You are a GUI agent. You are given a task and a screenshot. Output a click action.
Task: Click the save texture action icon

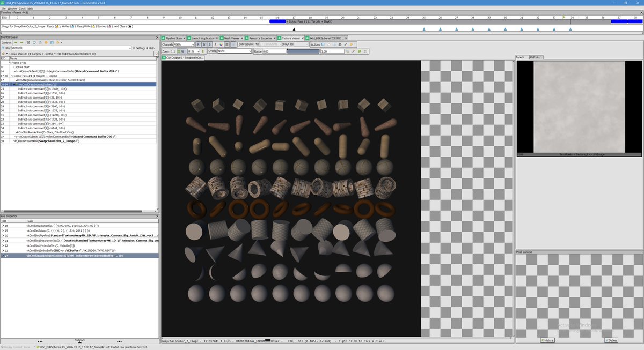(x=323, y=44)
